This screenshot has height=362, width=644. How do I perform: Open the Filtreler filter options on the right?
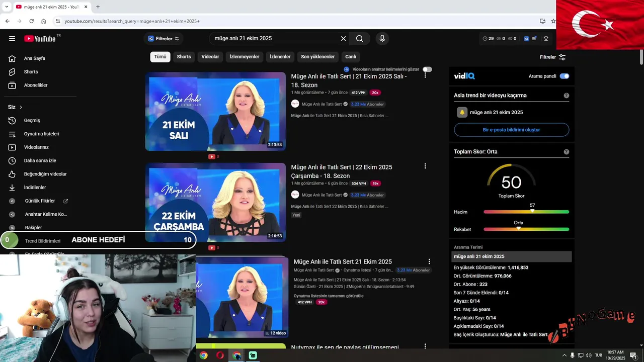coord(552,57)
